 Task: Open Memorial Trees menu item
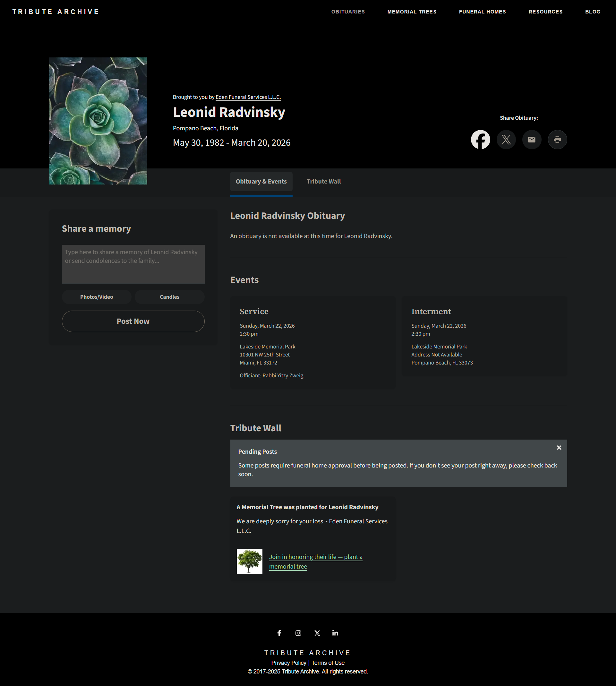click(412, 12)
